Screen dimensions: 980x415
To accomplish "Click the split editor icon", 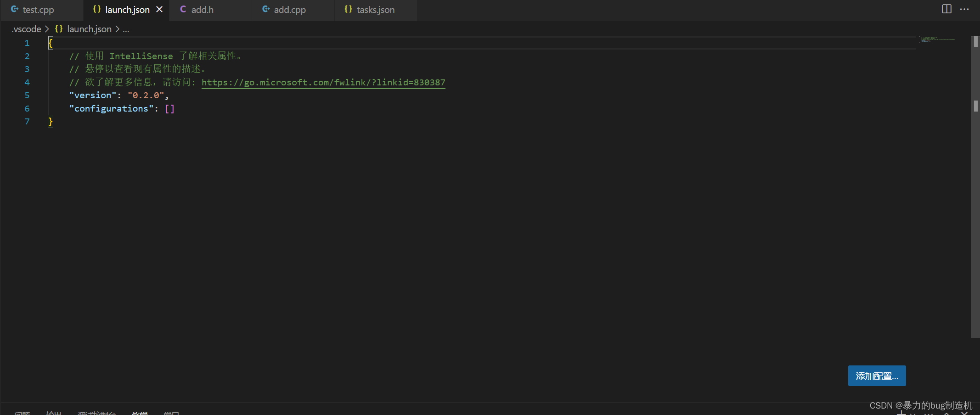I will 946,9.
